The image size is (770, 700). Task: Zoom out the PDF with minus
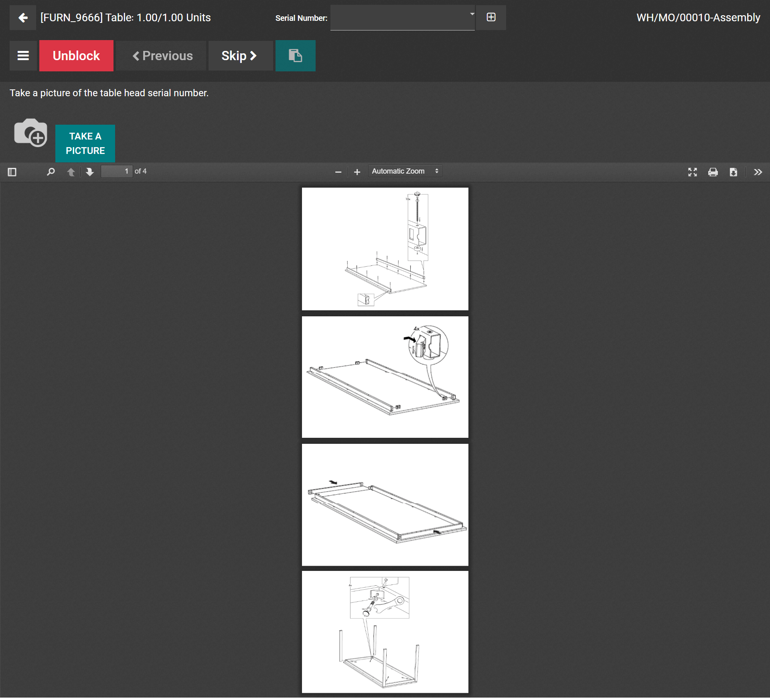[338, 172]
